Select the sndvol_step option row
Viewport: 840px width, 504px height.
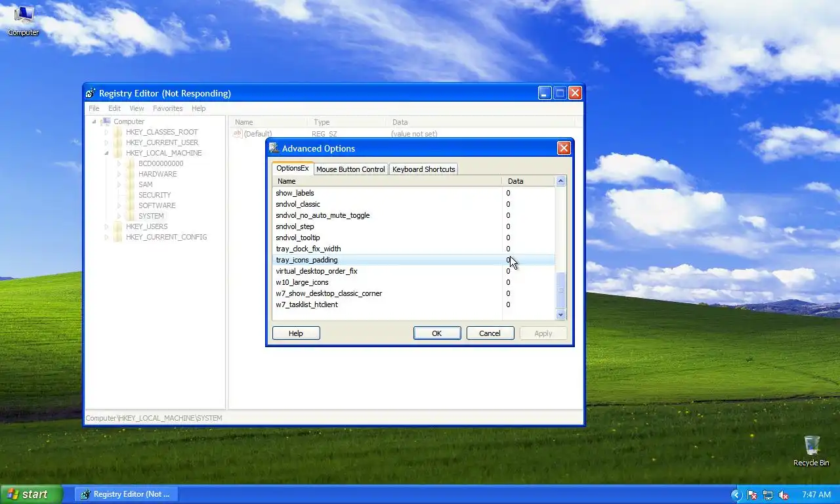click(x=414, y=226)
